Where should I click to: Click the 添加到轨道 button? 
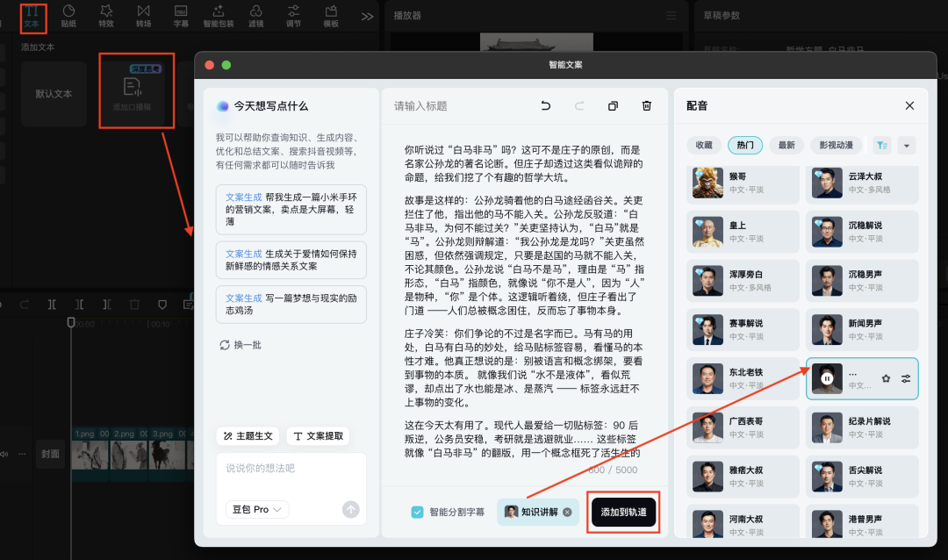(x=622, y=512)
